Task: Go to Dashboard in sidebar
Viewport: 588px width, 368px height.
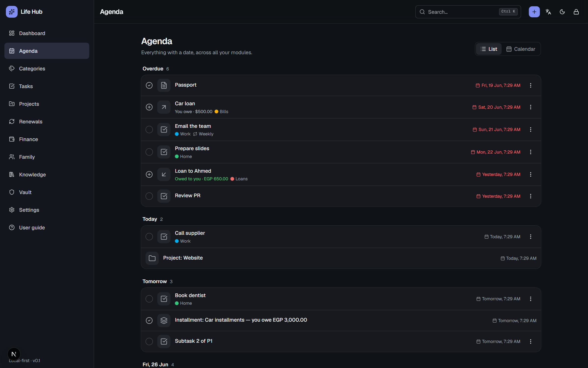Action: (47, 33)
